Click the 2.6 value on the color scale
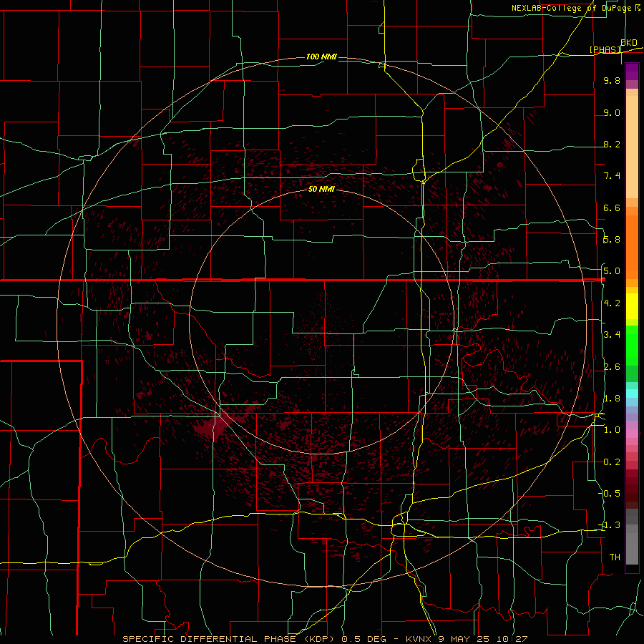644x644 pixels. [612, 367]
